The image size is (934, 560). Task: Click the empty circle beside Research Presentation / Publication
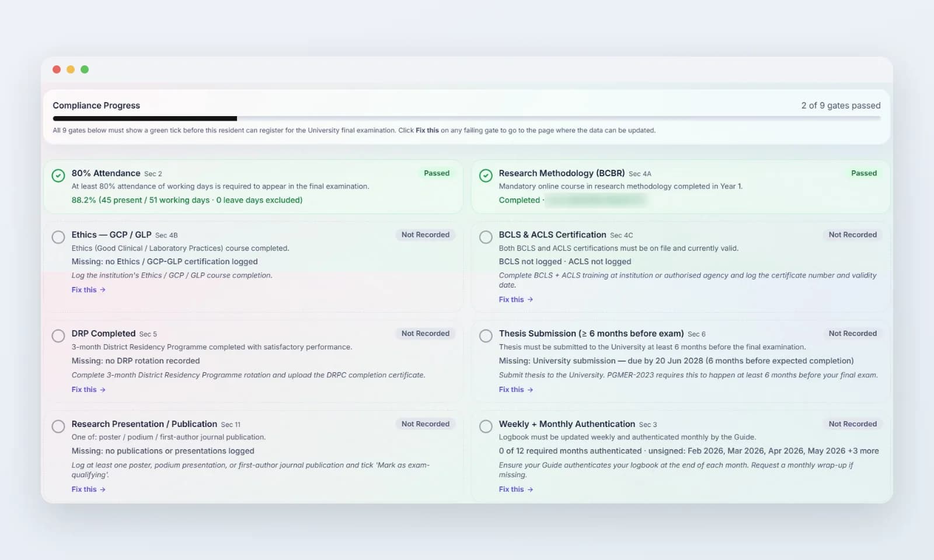(58, 426)
